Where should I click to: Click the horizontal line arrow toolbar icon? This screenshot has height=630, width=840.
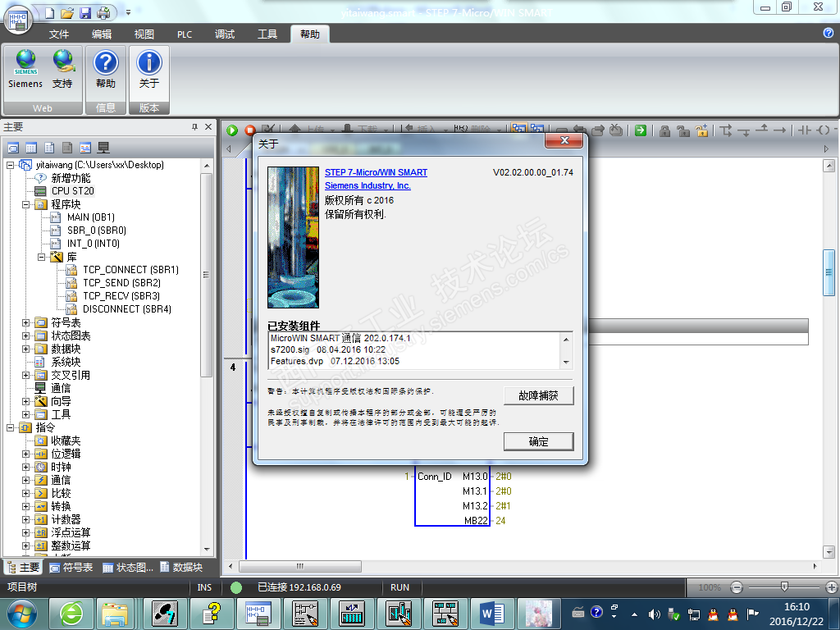(780, 130)
